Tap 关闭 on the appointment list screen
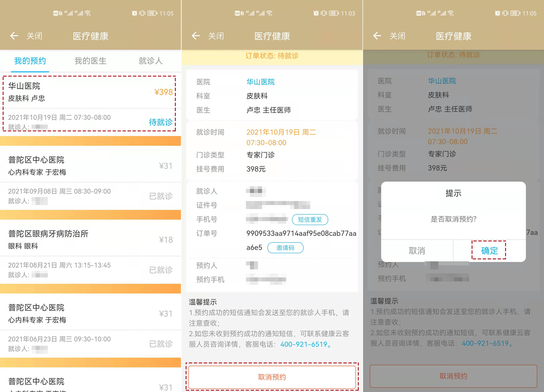 point(34,36)
